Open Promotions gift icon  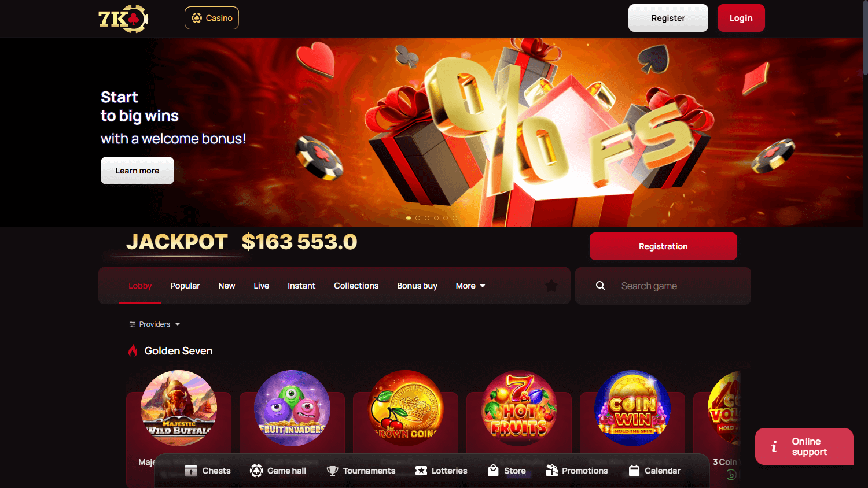pyautogui.click(x=552, y=471)
